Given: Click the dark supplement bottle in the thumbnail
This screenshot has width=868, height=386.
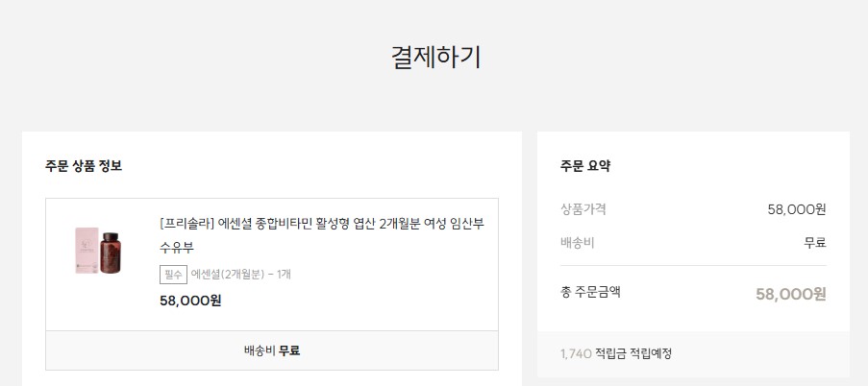Looking at the screenshot, I should pos(112,251).
